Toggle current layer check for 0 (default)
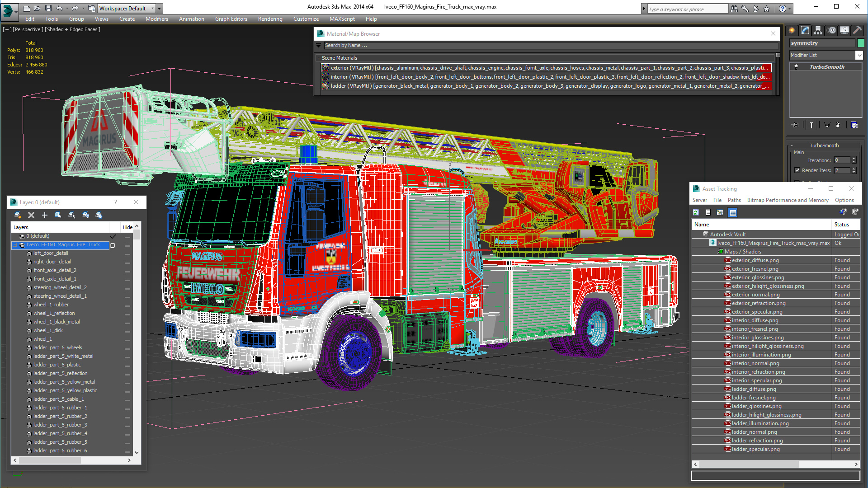This screenshot has width=868, height=488. coord(113,236)
